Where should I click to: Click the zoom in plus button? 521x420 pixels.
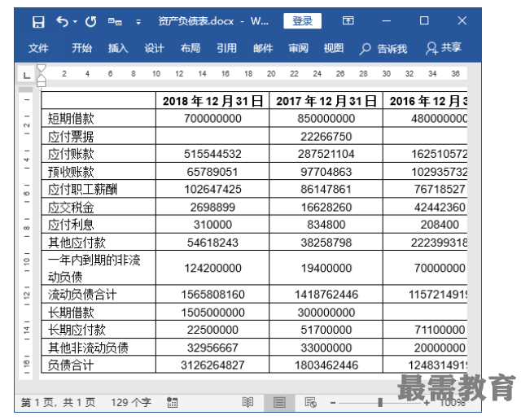[x=427, y=403]
